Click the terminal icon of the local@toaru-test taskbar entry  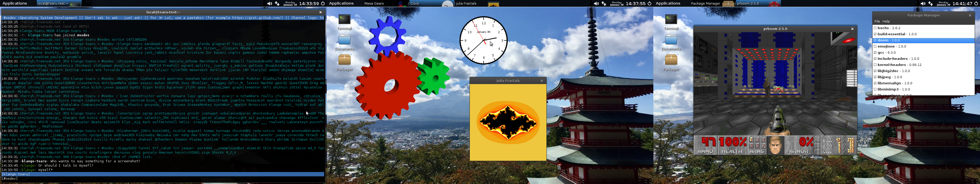tap(75, 4)
